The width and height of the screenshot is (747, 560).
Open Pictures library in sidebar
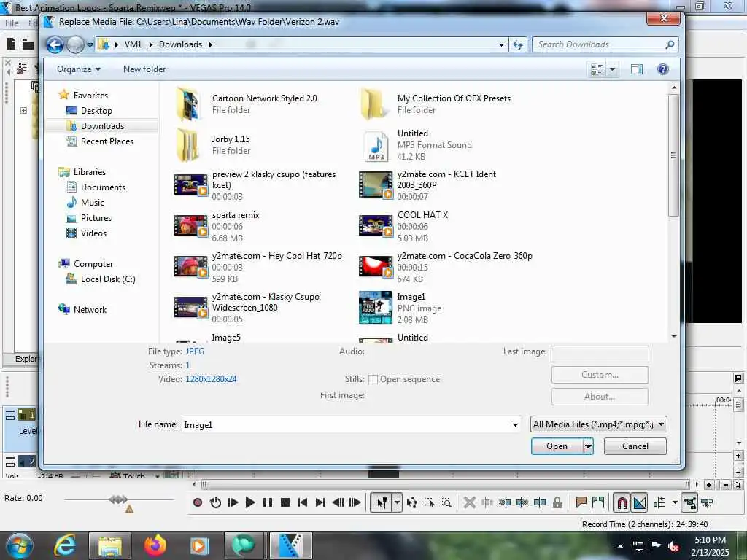click(96, 217)
